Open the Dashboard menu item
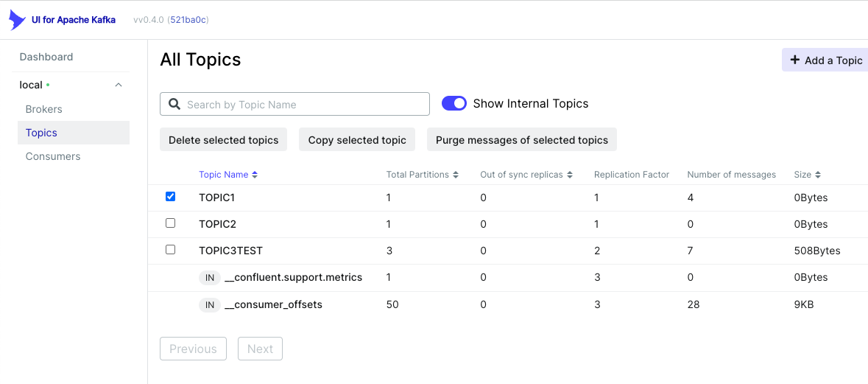868x384 pixels. 46,57
